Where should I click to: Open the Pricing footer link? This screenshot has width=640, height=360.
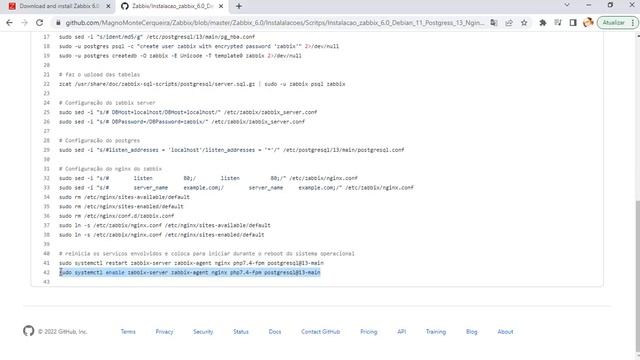pyautogui.click(x=369, y=332)
